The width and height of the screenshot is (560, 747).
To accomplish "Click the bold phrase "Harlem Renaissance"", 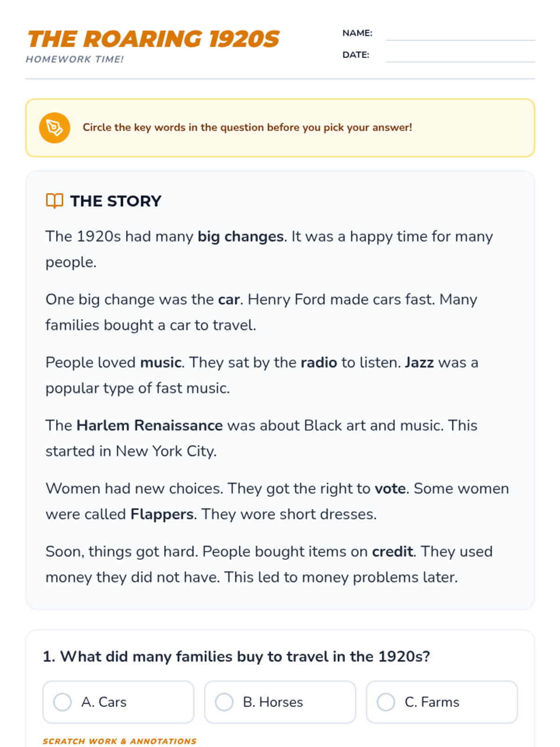I will (x=149, y=425).
